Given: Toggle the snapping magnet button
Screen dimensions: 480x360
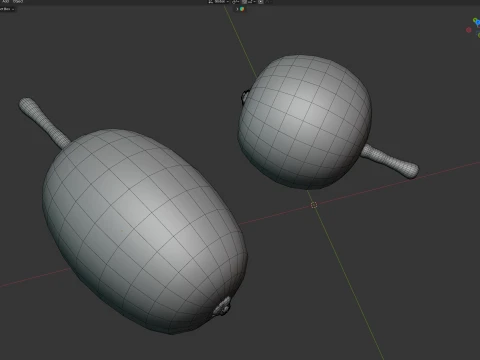Looking at the screenshot, I should point(244,2).
